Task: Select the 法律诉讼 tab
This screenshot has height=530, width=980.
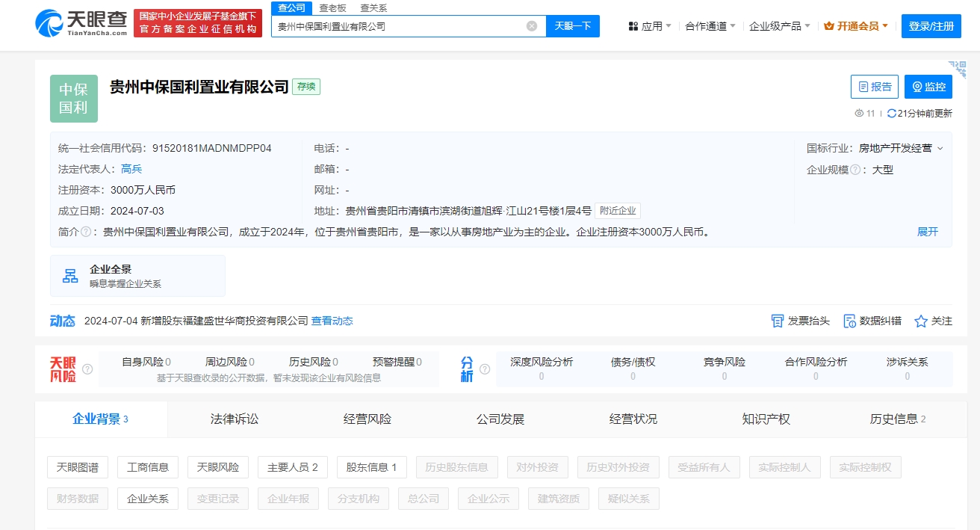Action: click(x=235, y=419)
